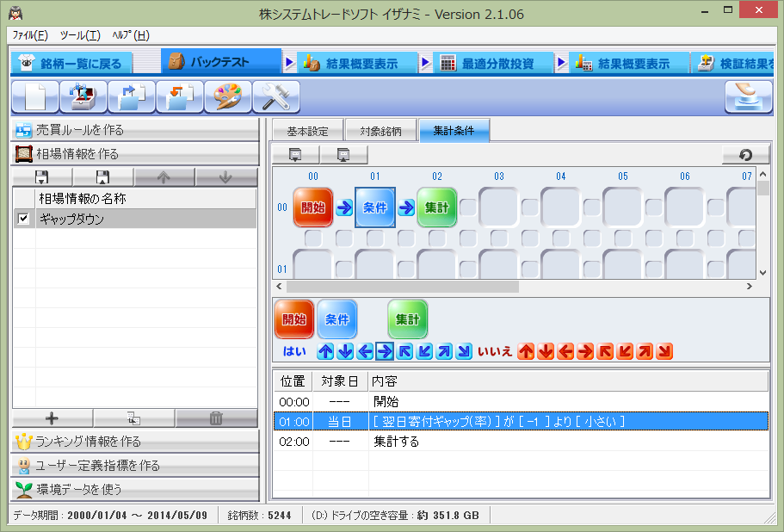Viewport: 784px width, 532px height.
Task: Click the new blank document toolbar icon
Action: click(35, 96)
